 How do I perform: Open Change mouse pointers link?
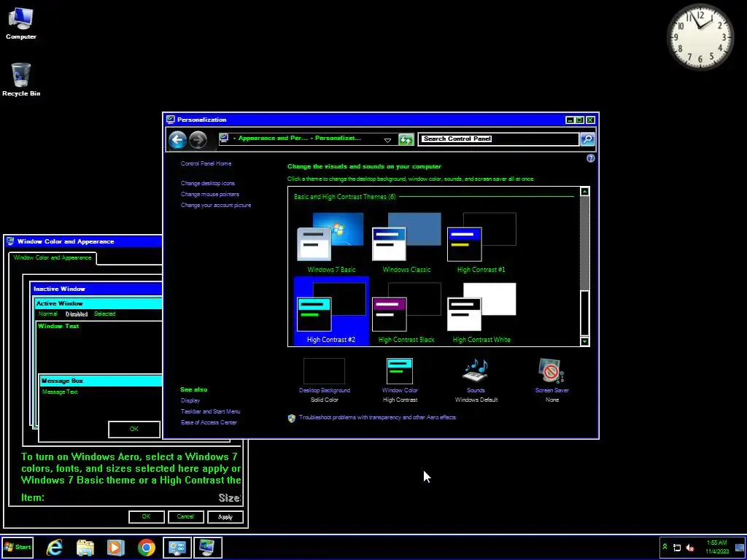[209, 194]
